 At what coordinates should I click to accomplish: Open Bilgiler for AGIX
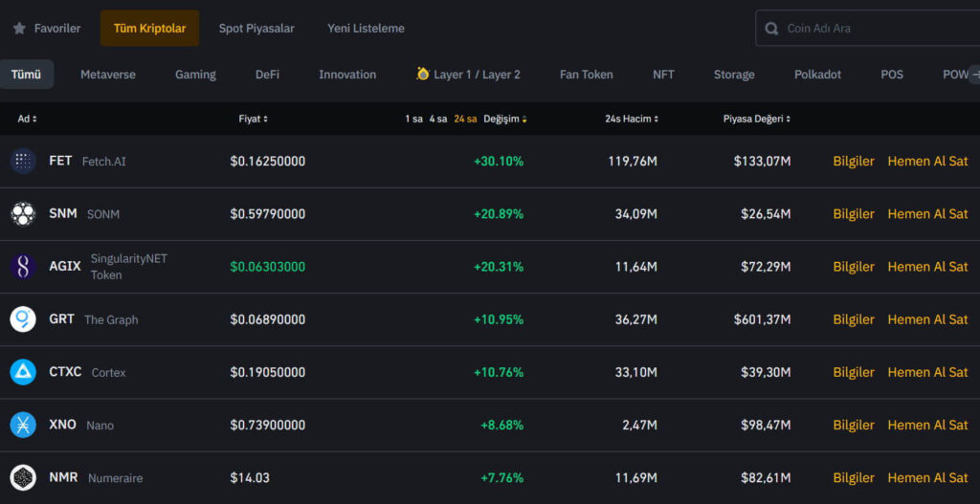coord(854,267)
